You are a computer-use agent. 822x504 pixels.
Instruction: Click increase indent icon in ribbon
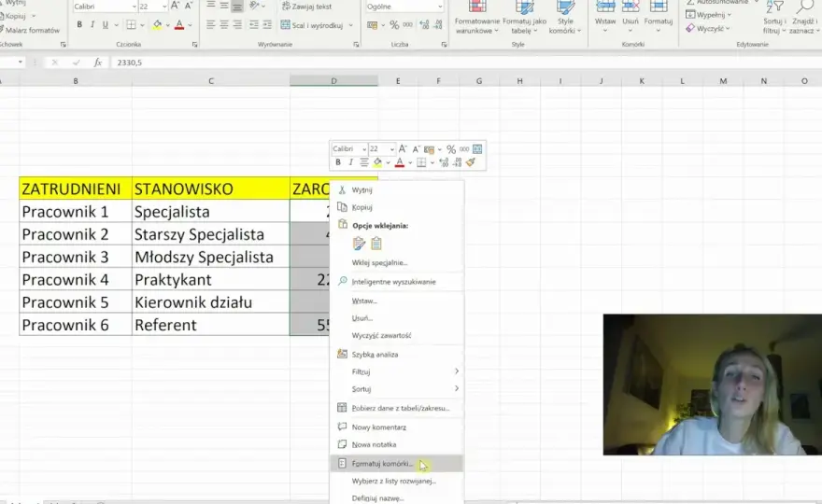(x=267, y=24)
